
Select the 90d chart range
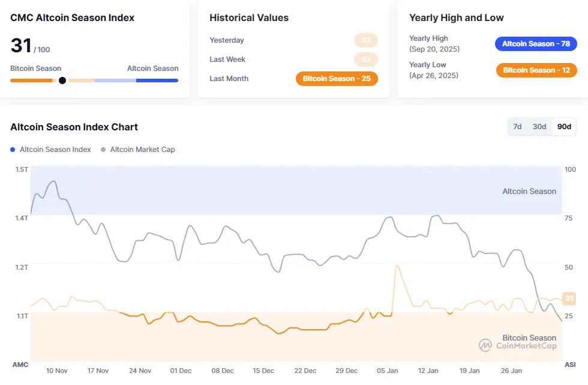pos(564,127)
